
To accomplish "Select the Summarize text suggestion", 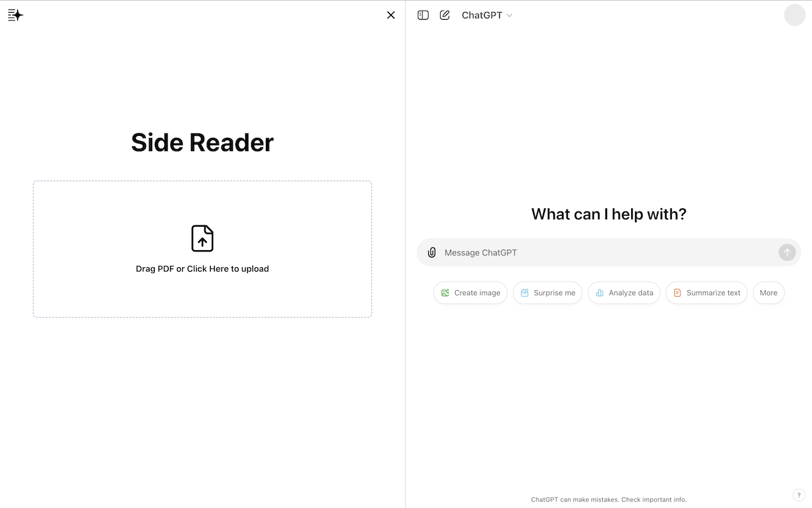I will point(706,293).
